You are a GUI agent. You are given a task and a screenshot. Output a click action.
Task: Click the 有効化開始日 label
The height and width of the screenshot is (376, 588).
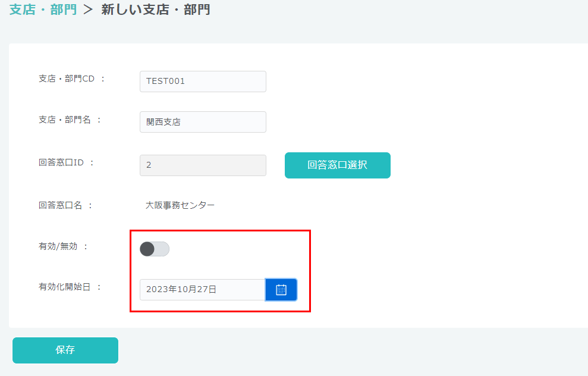[65, 287]
